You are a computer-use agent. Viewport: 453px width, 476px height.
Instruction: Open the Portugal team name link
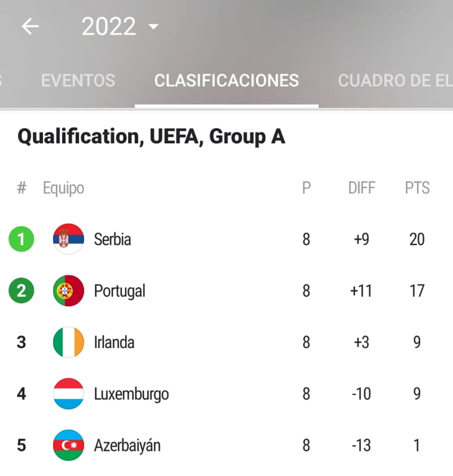tap(119, 291)
